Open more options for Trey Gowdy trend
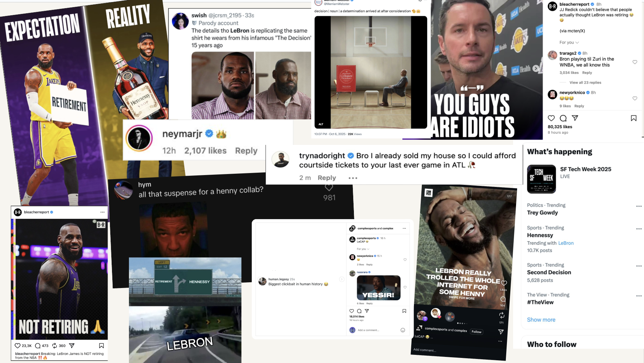644x363 pixels. (639, 206)
